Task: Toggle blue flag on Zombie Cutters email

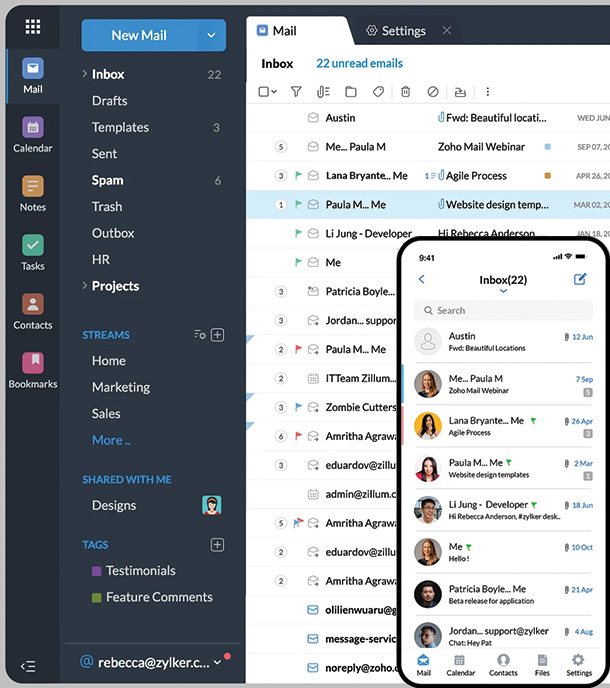Action: point(298,407)
